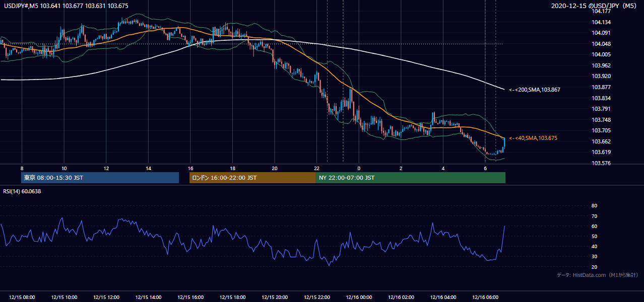The height and width of the screenshot is (302, 644).
Task: Click price axis value 103.748
Action: pyautogui.click(x=601, y=120)
